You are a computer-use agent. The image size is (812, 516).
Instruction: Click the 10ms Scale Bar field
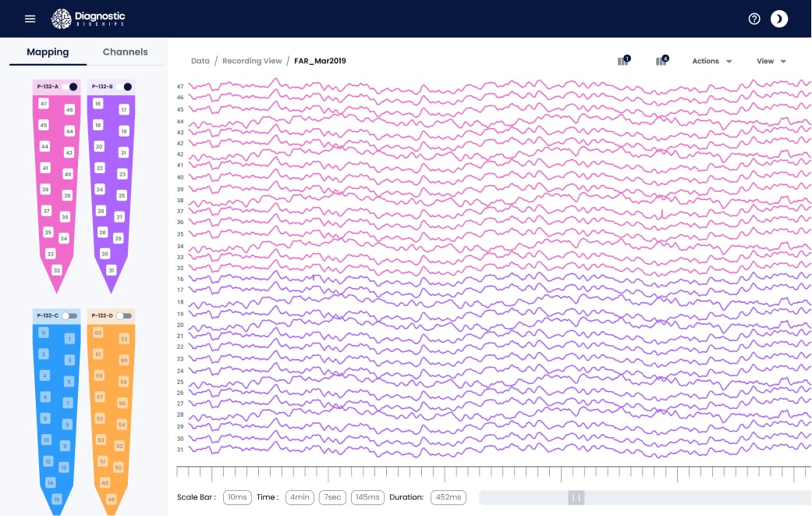point(237,497)
